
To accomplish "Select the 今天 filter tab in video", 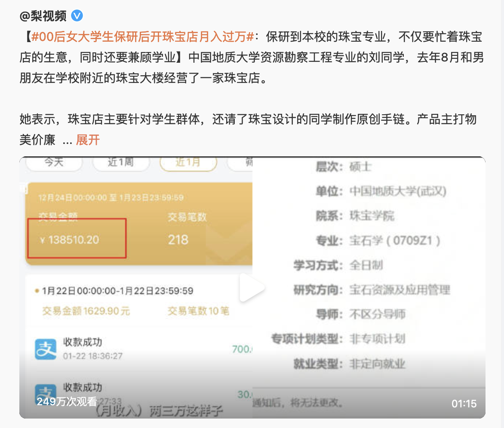I will 54,163.
